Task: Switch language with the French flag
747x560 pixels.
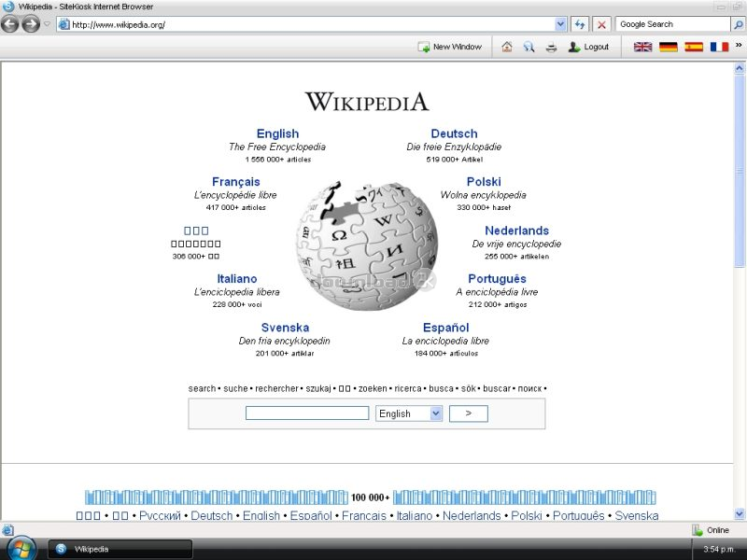Action: [x=719, y=47]
